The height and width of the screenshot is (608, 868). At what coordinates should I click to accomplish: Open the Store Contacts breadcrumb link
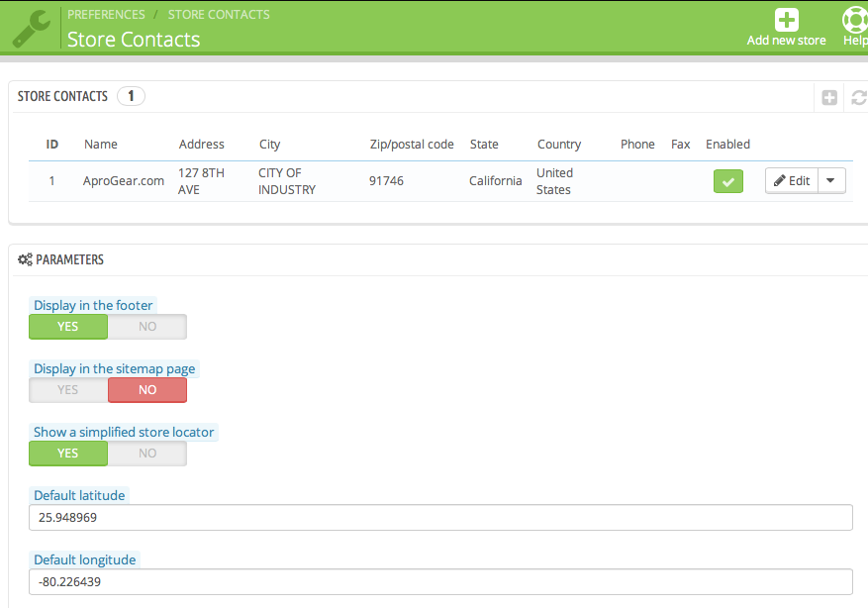point(219,15)
